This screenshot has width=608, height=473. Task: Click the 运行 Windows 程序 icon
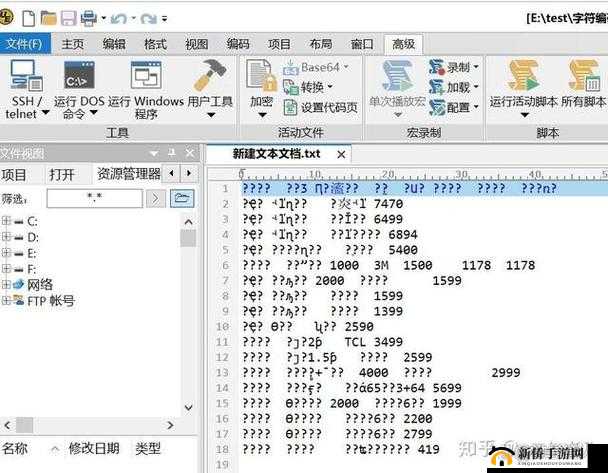(x=146, y=75)
